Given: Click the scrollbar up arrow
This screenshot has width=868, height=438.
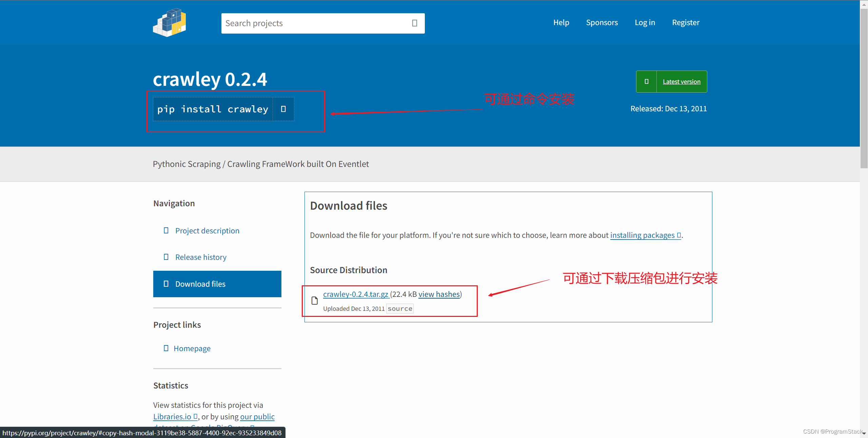Looking at the screenshot, I should (x=864, y=4).
